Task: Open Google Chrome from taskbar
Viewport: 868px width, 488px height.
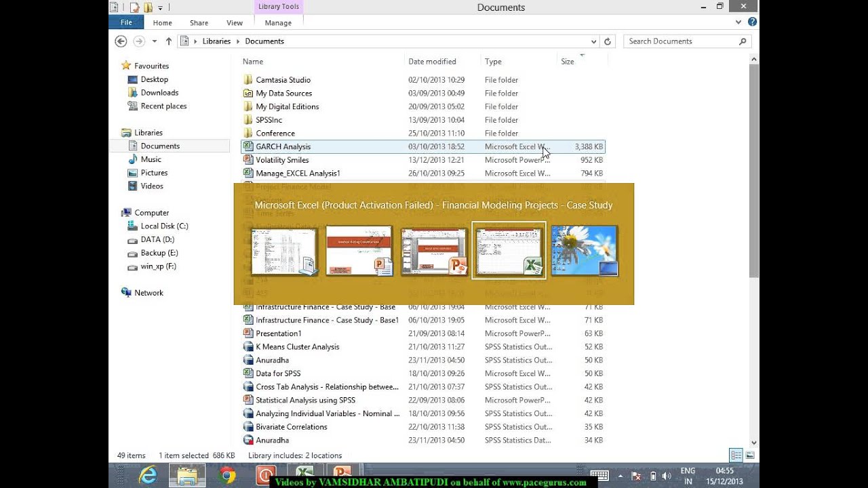Action: pyautogui.click(x=228, y=475)
